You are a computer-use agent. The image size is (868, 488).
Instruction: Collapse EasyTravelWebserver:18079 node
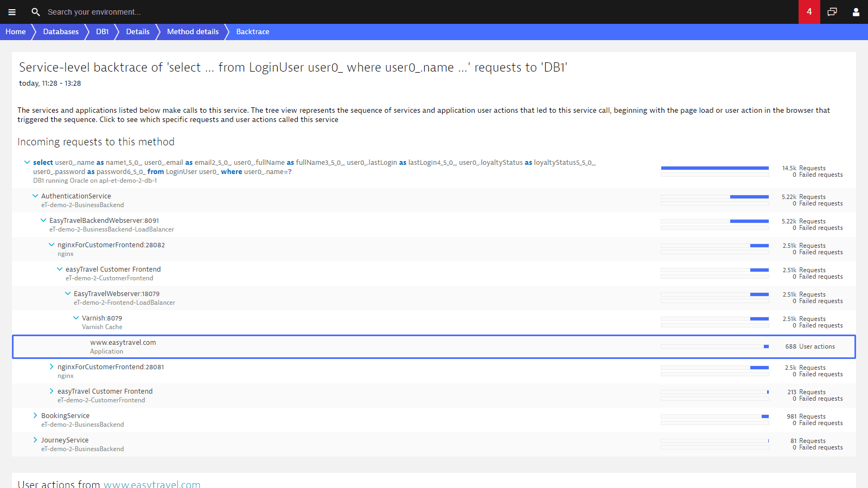[68, 293]
